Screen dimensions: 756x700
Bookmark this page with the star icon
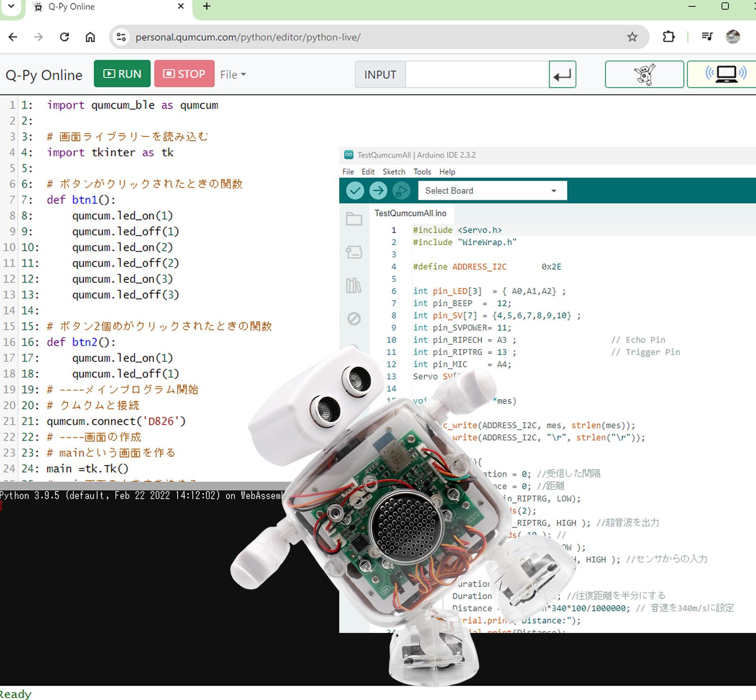point(632,37)
